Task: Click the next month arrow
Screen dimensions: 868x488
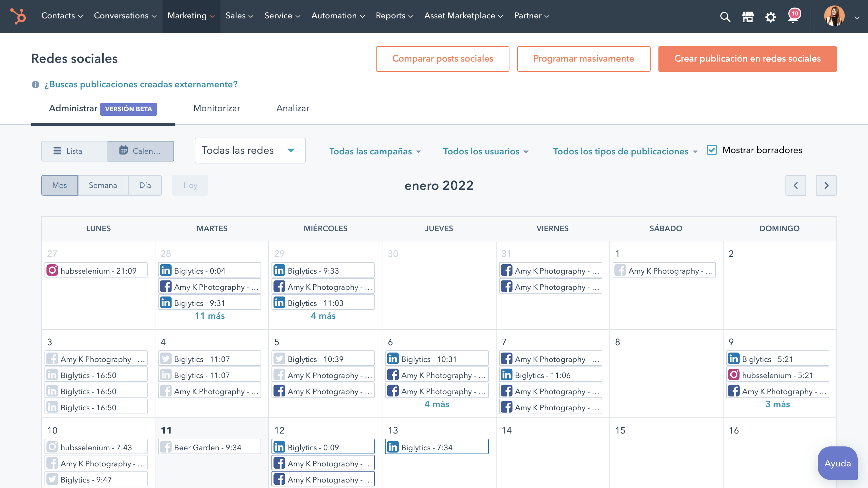Action: click(826, 185)
